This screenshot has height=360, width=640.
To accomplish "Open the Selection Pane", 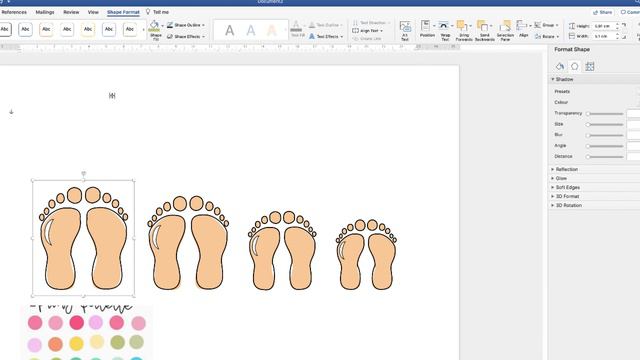I will point(505,30).
